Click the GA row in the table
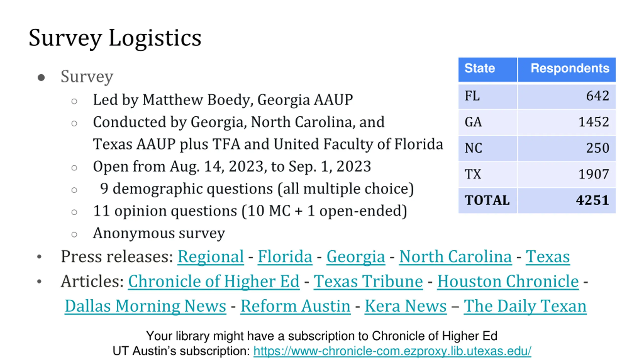The width and height of the screenshot is (644, 362). click(x=537, y=122)
